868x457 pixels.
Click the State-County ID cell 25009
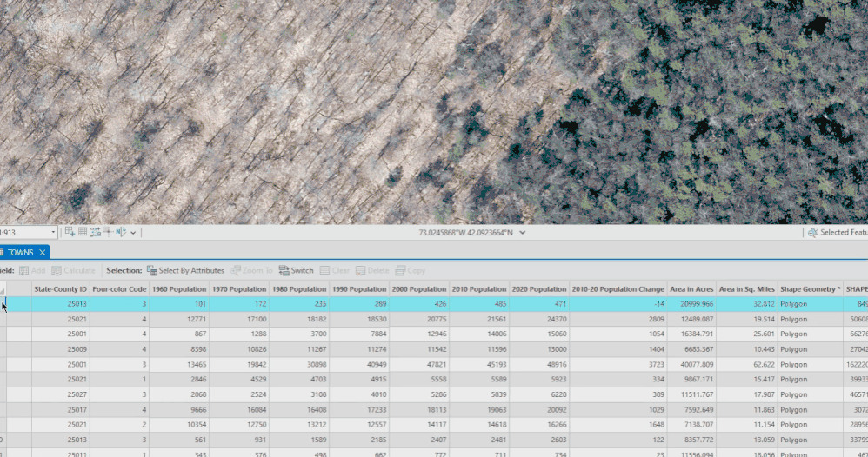coord(60,349)
